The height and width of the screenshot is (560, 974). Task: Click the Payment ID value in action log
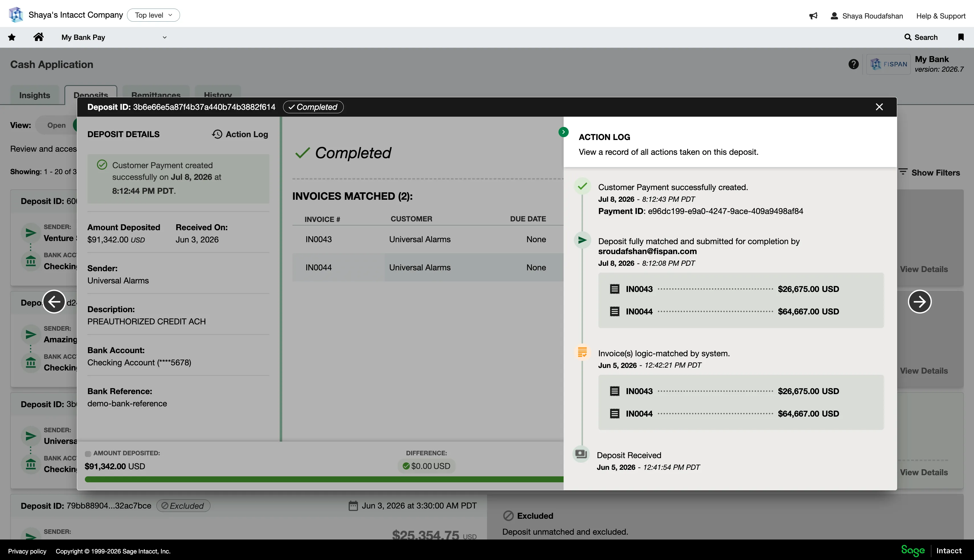tap(725, 211)
